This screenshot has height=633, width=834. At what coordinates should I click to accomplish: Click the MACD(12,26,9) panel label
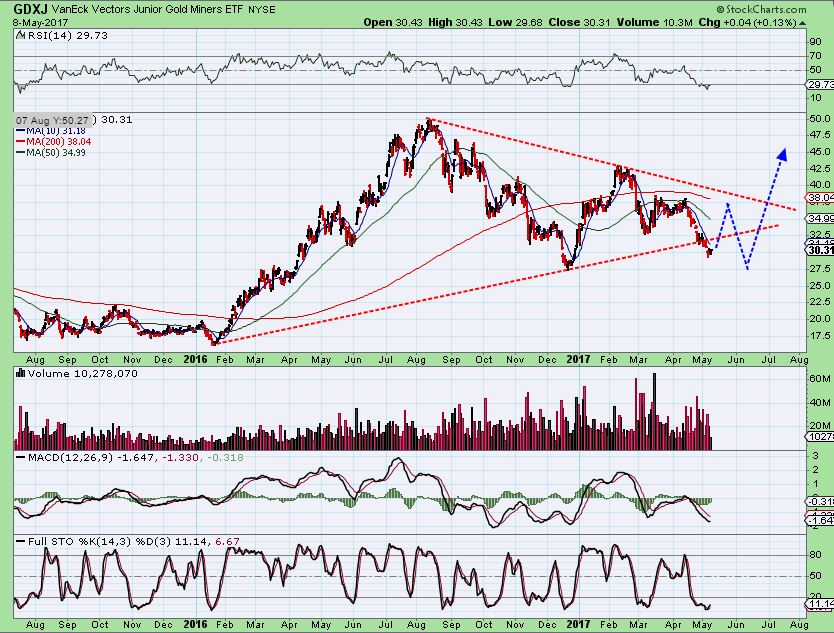tap(70, 457)
